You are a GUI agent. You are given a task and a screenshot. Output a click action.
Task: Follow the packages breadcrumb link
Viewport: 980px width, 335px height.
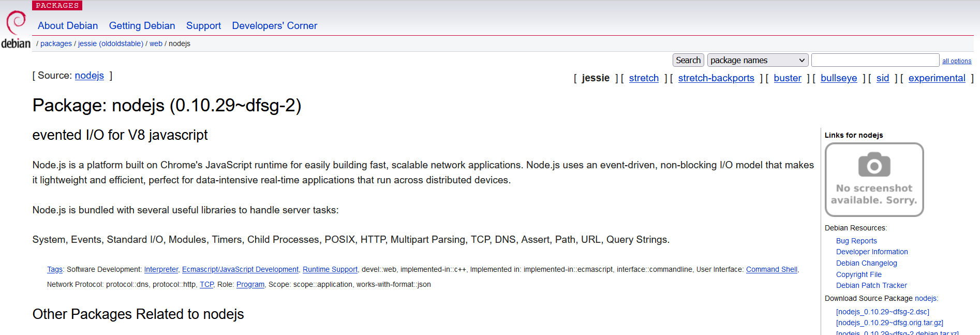(x=56, y=44)
